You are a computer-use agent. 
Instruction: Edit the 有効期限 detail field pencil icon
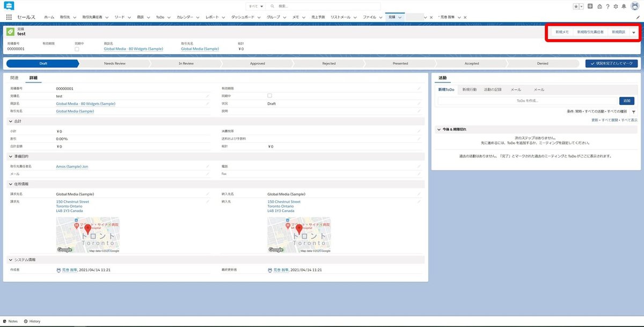click(x=419, y=88)
